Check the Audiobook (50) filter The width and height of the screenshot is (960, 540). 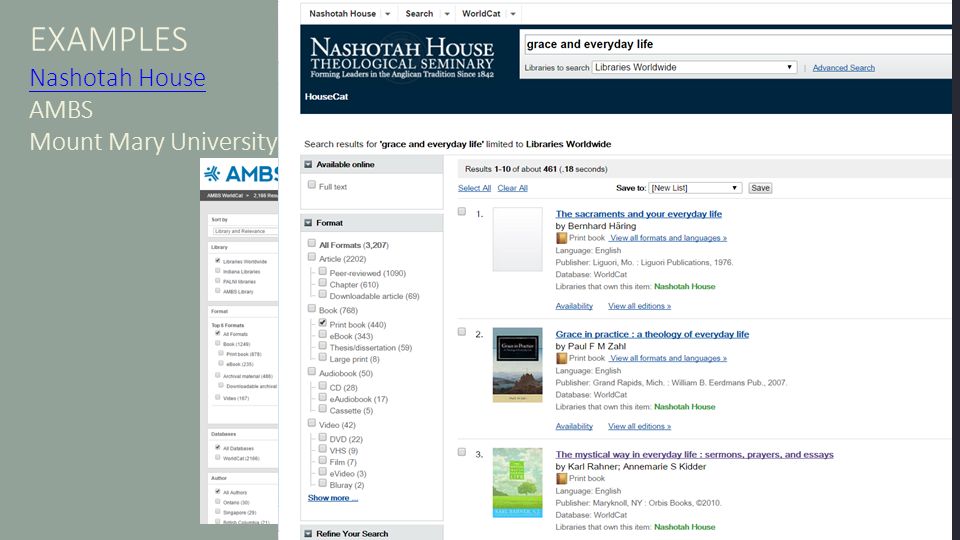click(312, 372)
